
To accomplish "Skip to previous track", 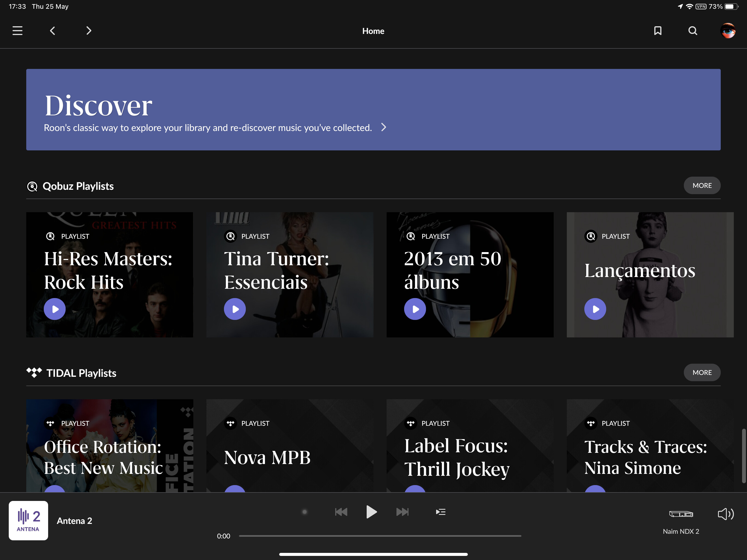I will (x=341, y=512).
